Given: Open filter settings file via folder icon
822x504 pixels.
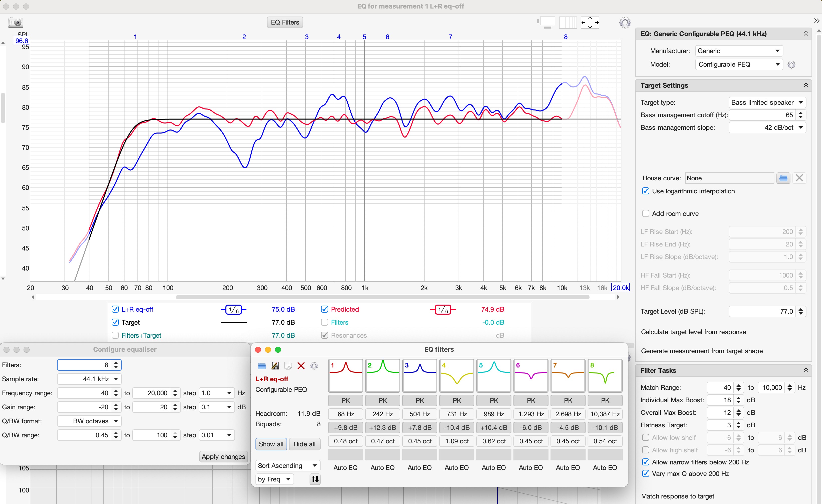Looking at the screenshot, I should coord(262,366).
